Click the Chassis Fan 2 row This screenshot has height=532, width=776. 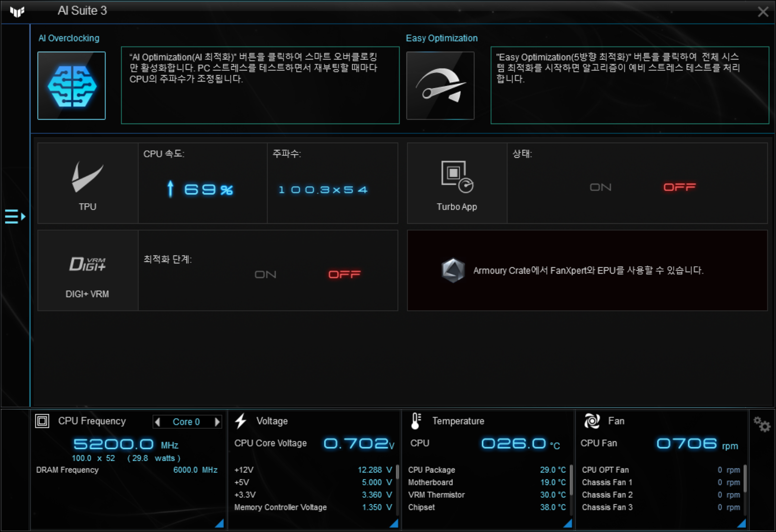pyautogui.click(x=661, y=495)
